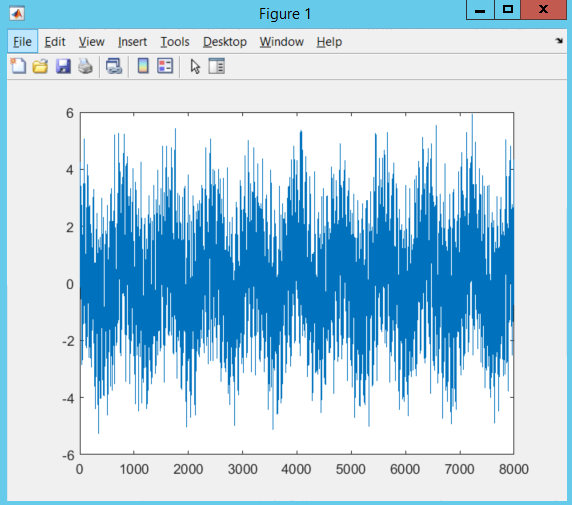572x505 pixels.
Task: Open the View menu
Action: (x=92, y=42)
